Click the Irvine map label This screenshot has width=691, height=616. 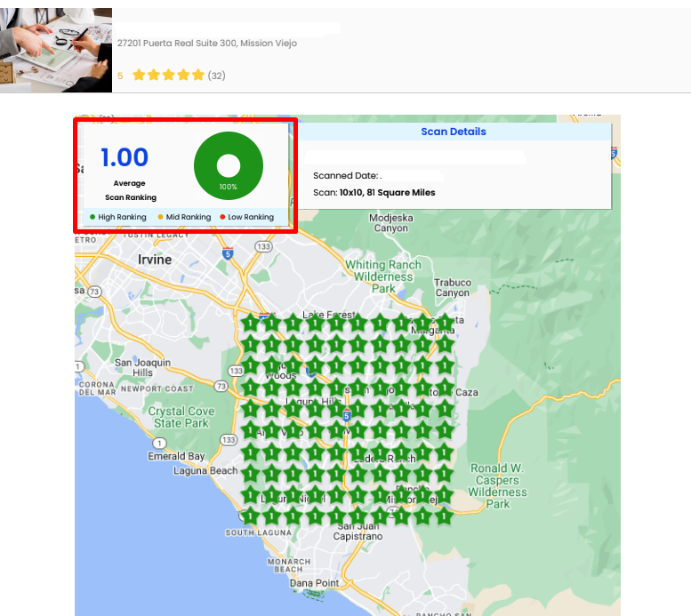[155, 260]
